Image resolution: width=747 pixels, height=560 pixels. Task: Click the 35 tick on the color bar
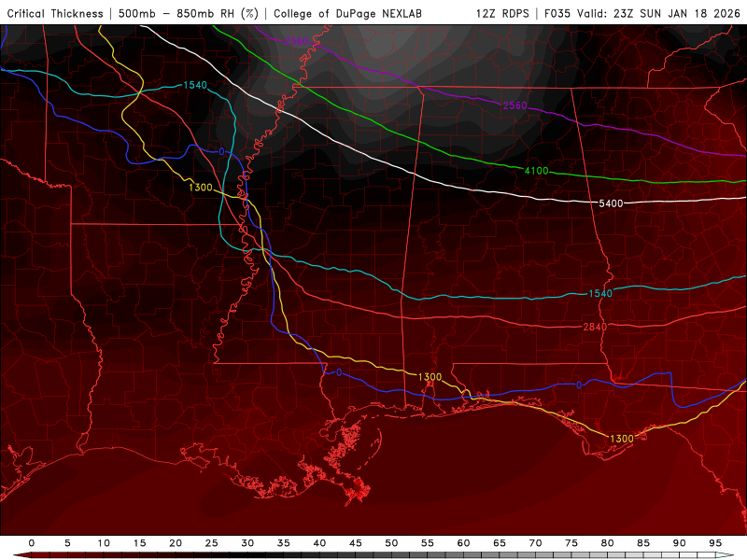pyautogui.click(x=284, y=543)
